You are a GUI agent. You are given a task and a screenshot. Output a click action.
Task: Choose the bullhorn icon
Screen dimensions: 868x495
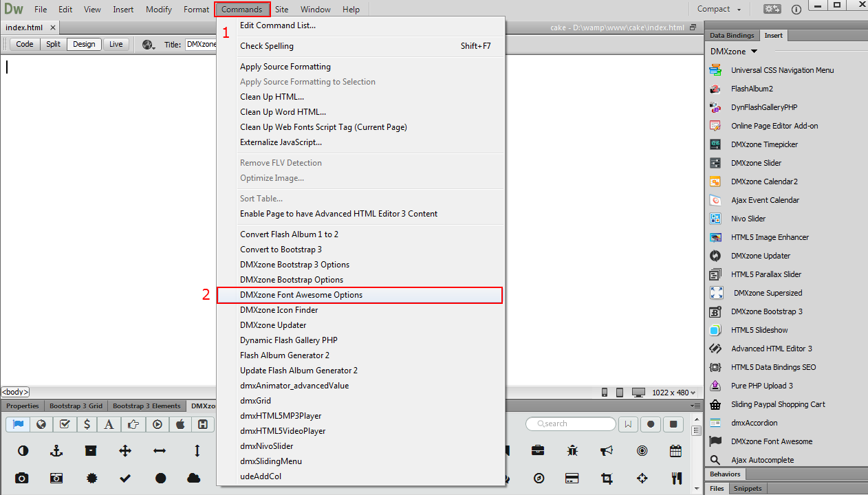[x=606, y=451]
